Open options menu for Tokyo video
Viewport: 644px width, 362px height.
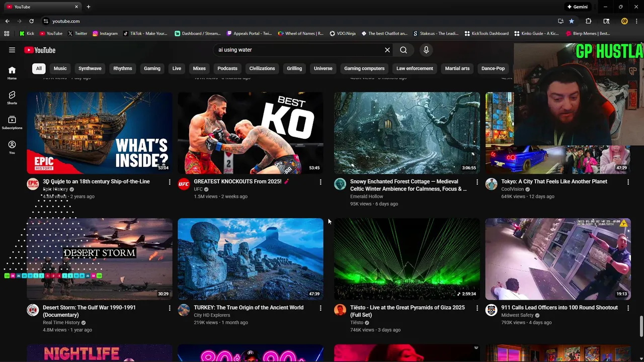pos(628,182)
